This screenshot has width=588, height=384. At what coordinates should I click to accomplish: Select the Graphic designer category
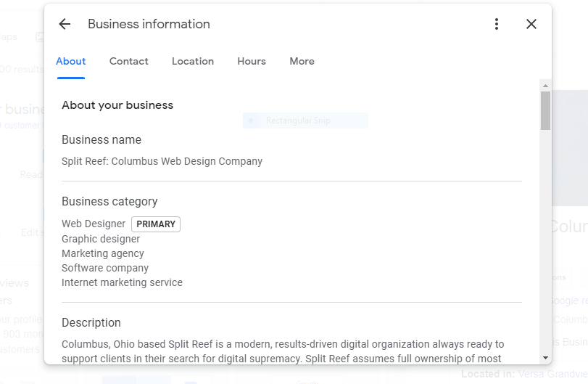pos(101,239)
